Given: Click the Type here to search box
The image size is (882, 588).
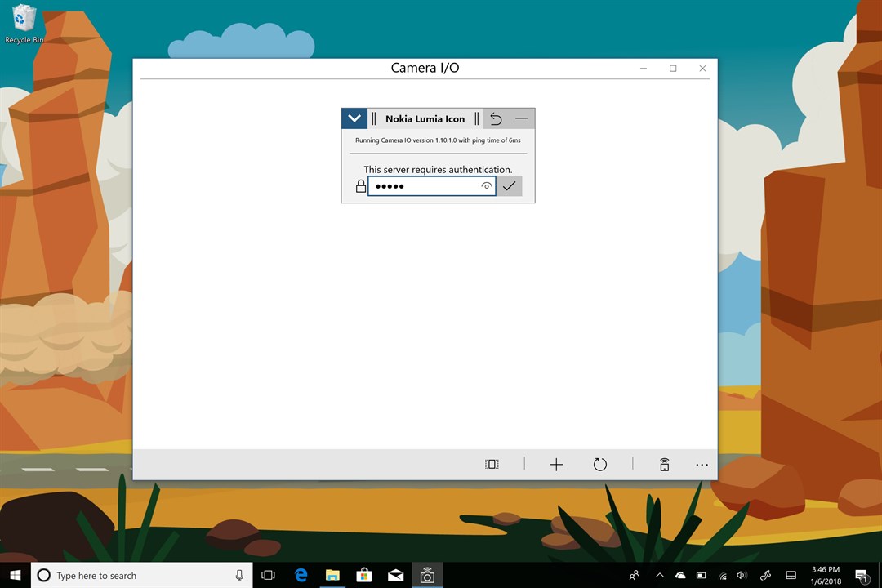Looking at the screenshot, I should tap(142, 575).
